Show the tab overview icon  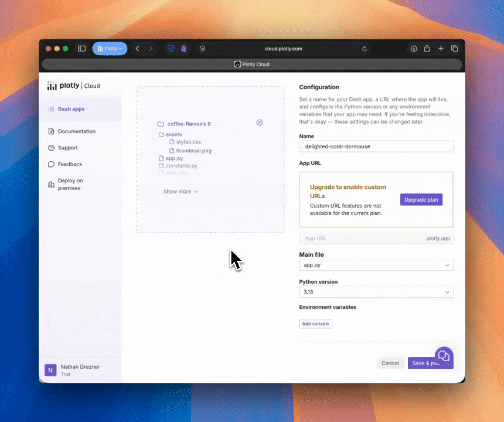pyautogui.click(x=454, y=49)
